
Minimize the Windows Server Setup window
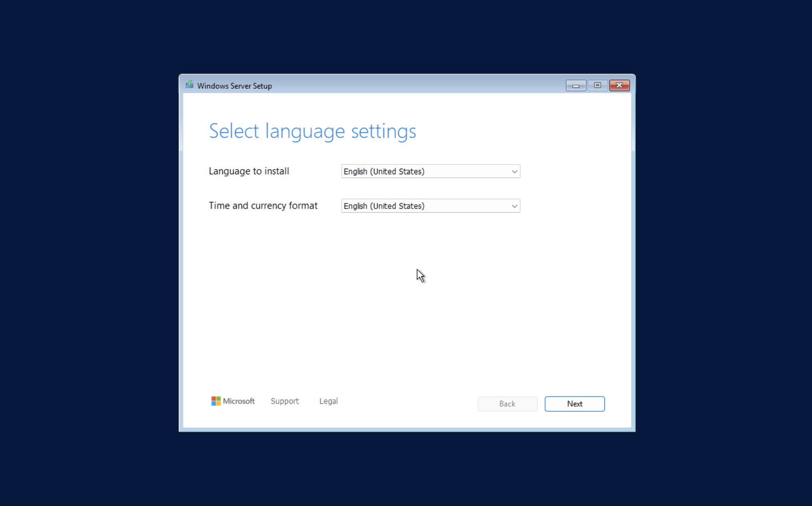coord(576,86)
